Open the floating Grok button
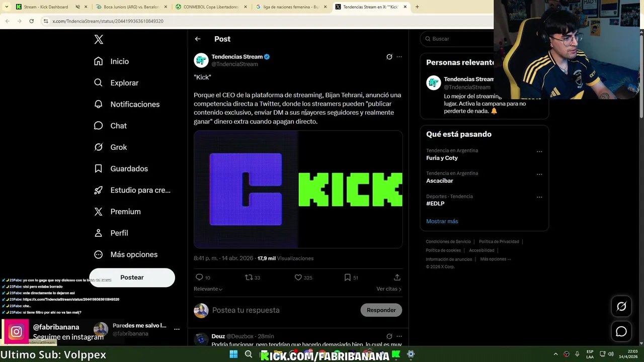Image resolution: width=644 pixels, height=362 pixels. click(x=621, y=306)
